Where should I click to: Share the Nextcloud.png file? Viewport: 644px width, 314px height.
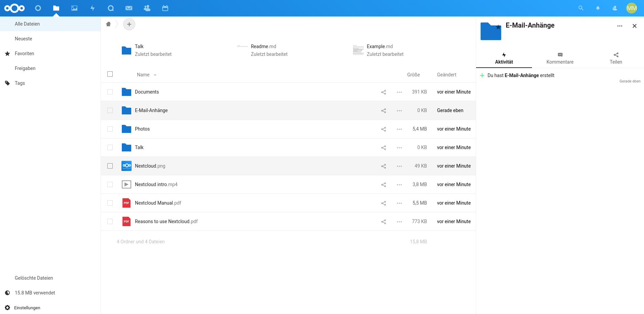tap(384, 166)
